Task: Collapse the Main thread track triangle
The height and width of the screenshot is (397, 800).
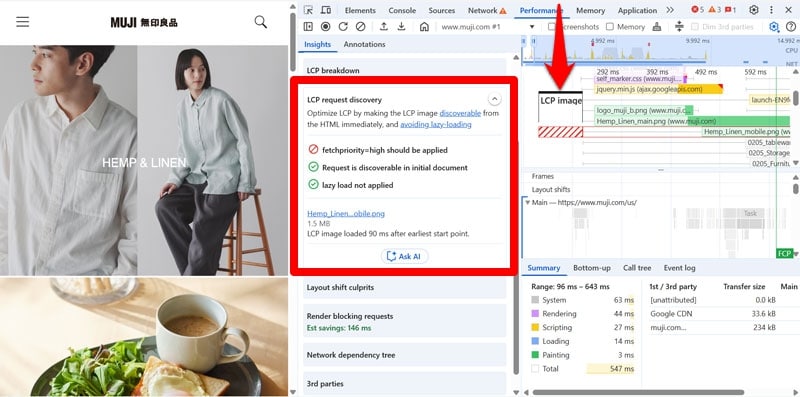Action: (527, 203)
